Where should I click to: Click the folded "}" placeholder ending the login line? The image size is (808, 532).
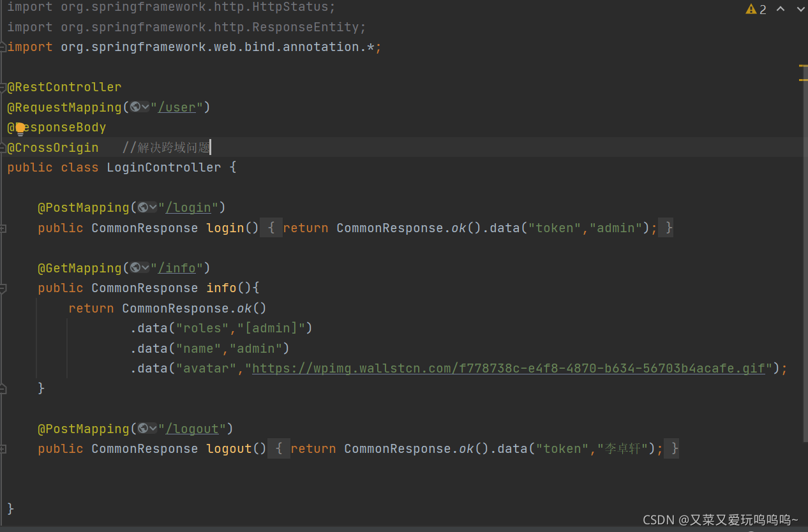tap(666, 228)
